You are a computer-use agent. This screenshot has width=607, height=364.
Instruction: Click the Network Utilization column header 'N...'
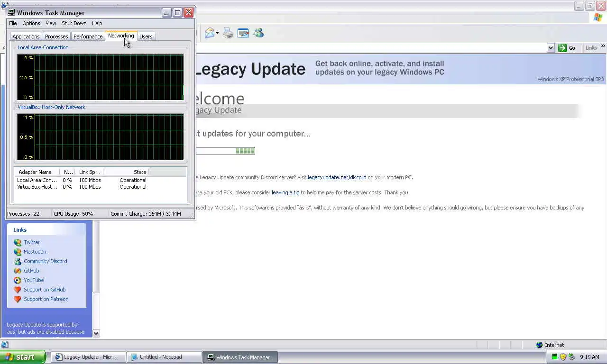pyautogui.click(x=68, y=172)
